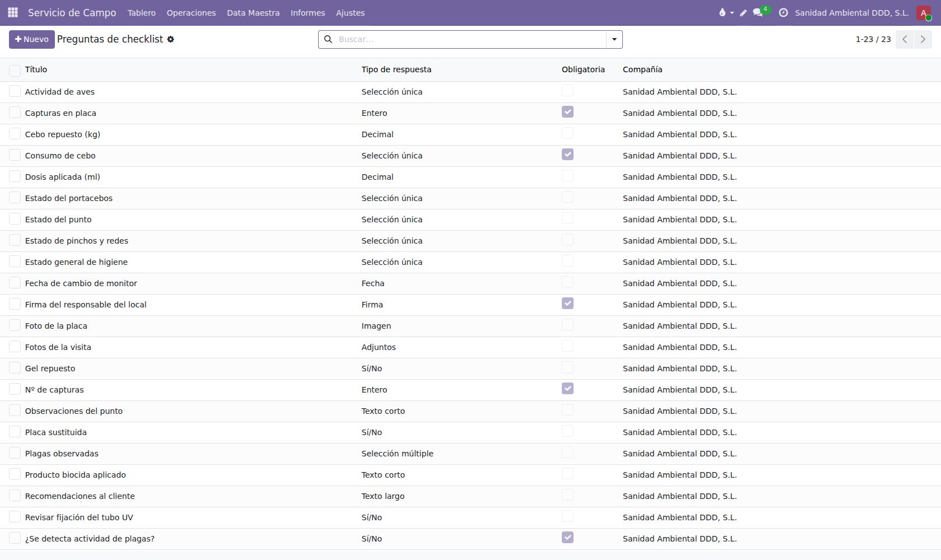Open the Fotos de la visita record
The height and width of the screenshot is (560, 941).
click(58, 347)
